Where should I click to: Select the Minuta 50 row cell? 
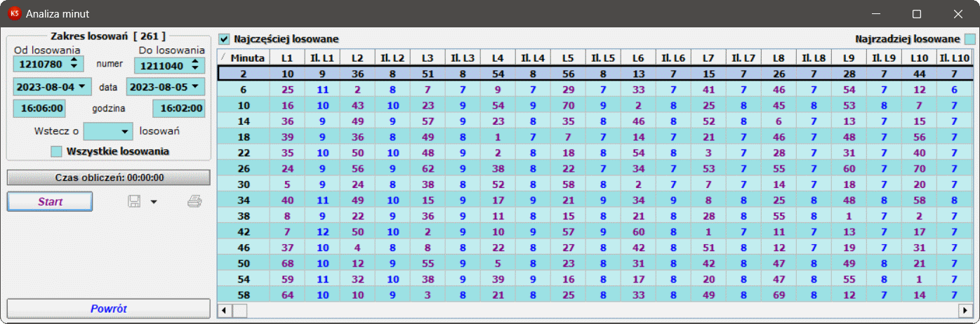pos(243,263)
